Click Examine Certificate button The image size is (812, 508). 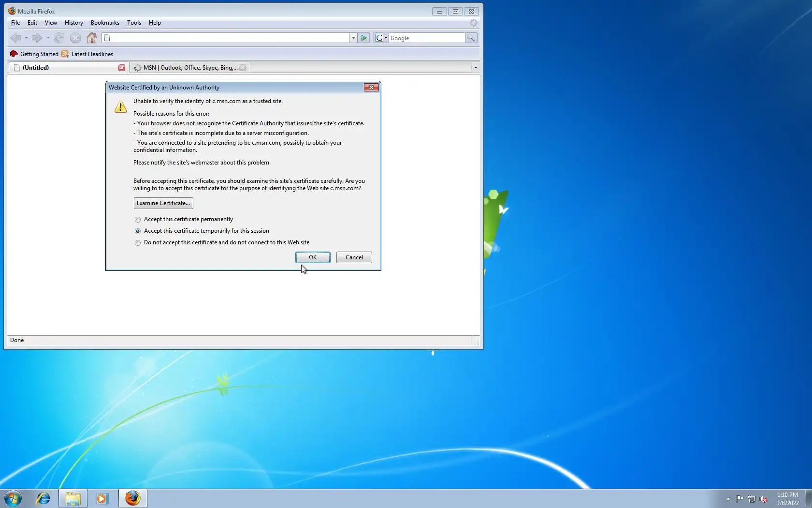click(163, 203)
